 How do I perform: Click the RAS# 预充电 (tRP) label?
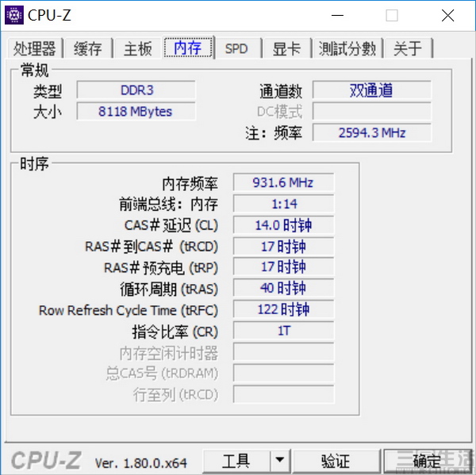161,268
